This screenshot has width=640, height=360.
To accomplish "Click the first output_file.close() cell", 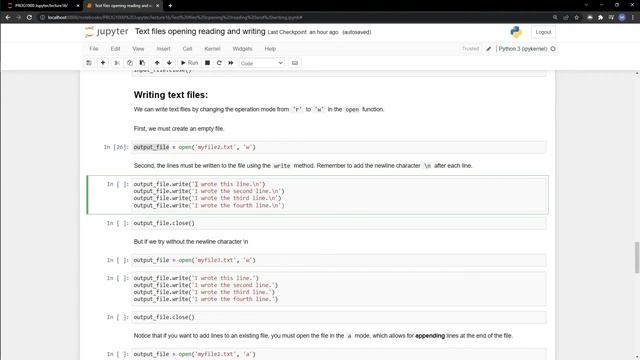I will coord(339,223).
